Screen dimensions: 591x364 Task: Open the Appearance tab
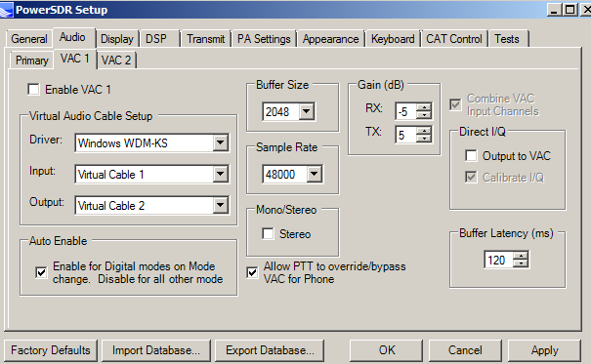coord(330,39)
